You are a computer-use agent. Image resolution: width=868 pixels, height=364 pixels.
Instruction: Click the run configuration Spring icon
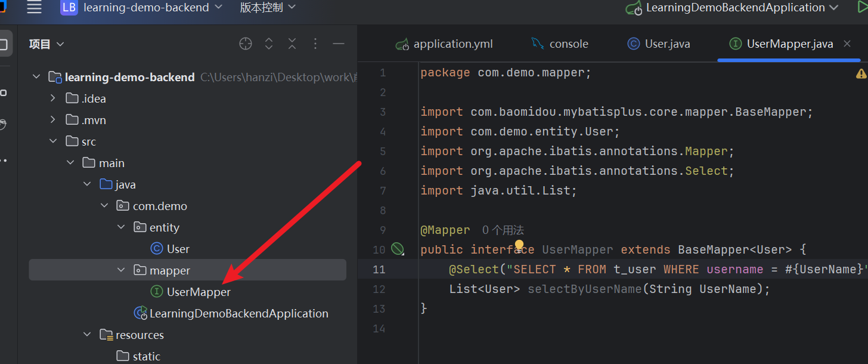634,8
